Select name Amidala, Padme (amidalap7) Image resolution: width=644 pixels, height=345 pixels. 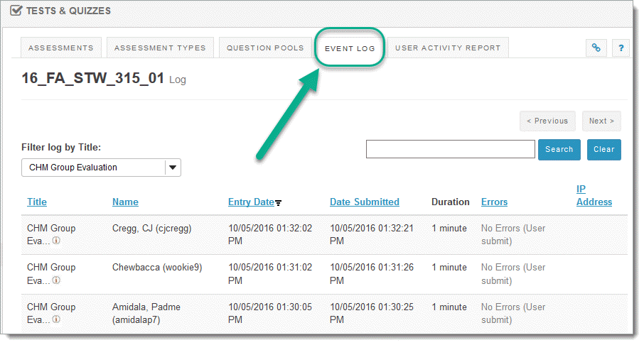[146, 313]
